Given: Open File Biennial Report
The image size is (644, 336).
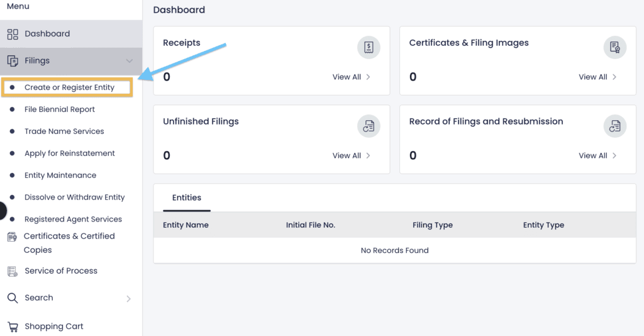Looking at the screenshot, I should point(60,109).
